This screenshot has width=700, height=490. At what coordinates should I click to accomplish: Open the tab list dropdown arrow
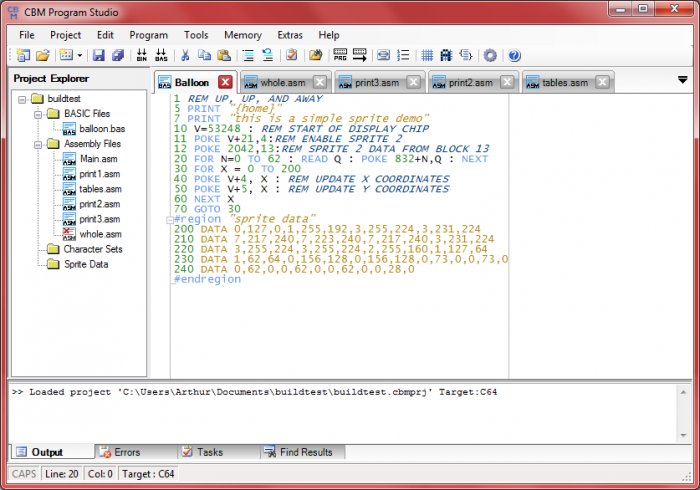point(683,80)
